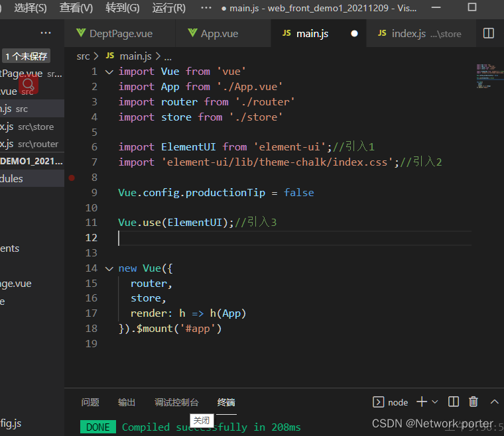Open the 查看(V) menu
Image resolution: width=504 pixels, height=436 pixels.
(x=76, y=8)
